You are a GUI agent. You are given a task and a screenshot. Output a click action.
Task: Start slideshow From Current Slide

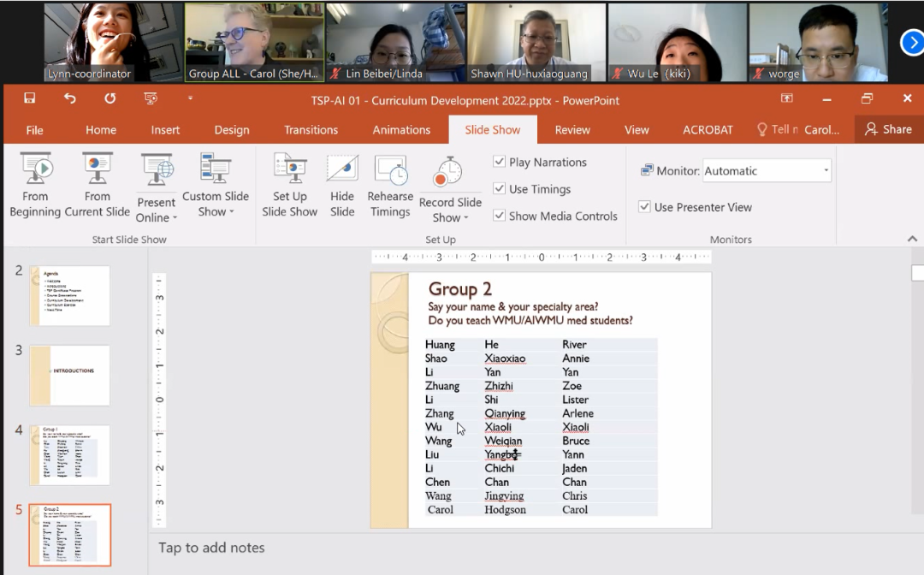click(98, 184)
